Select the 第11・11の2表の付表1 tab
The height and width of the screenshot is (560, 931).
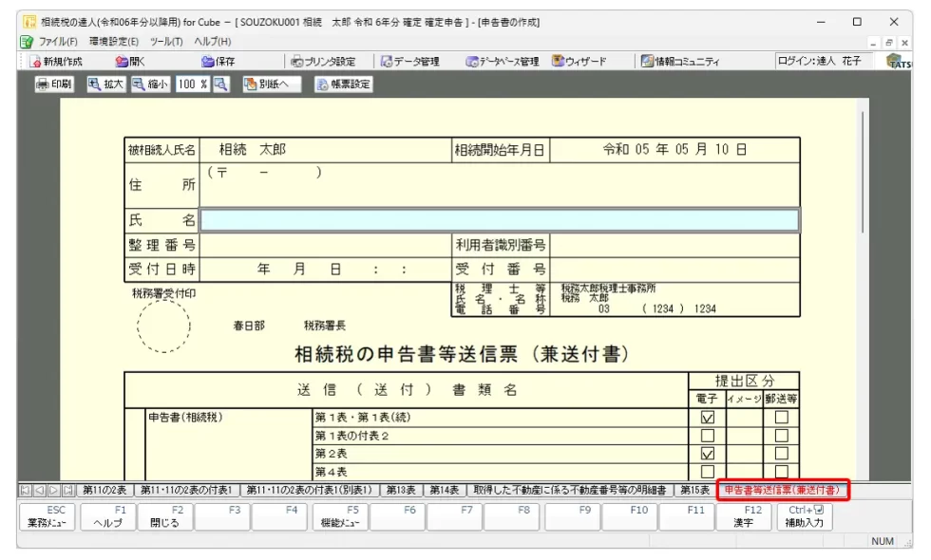tap(186, 491)
